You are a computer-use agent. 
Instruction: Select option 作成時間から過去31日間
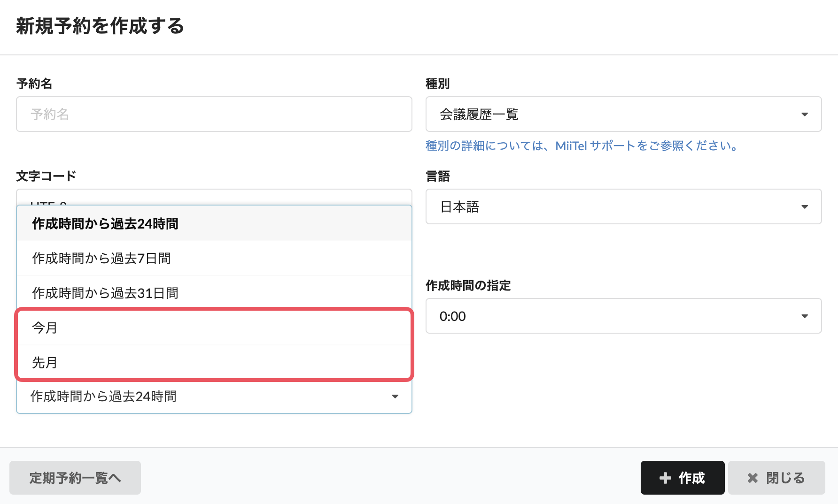coord(214,293)
